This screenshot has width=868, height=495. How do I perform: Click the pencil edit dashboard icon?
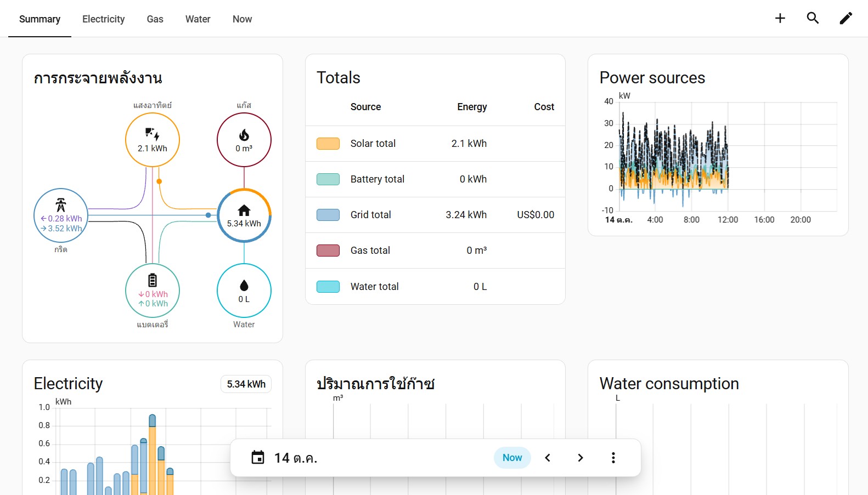tap(846, 19)
